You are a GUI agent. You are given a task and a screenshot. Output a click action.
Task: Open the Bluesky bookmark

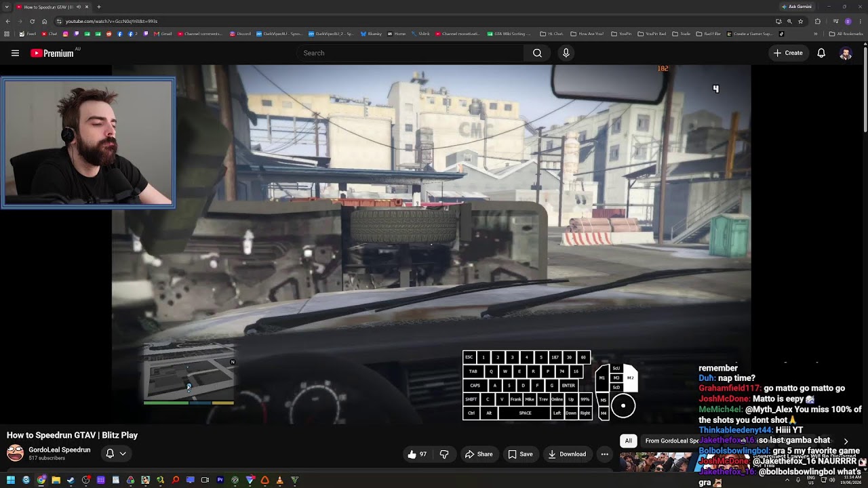point(371,33)
